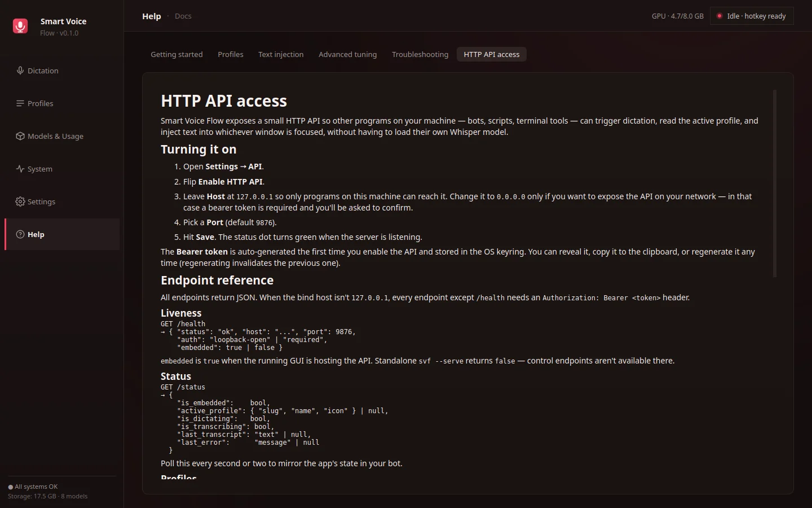
Task: Switch to the Profiles docs tab
Action: pyautogui.click(x=231, y=54)
